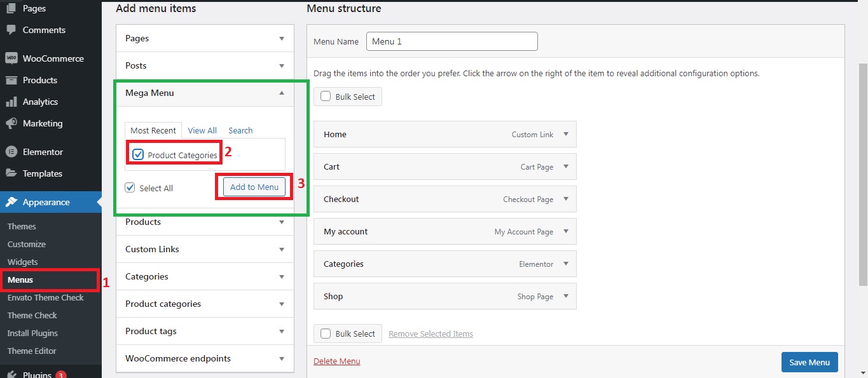Click the Analytics bar chart icon

click(11, 102)
